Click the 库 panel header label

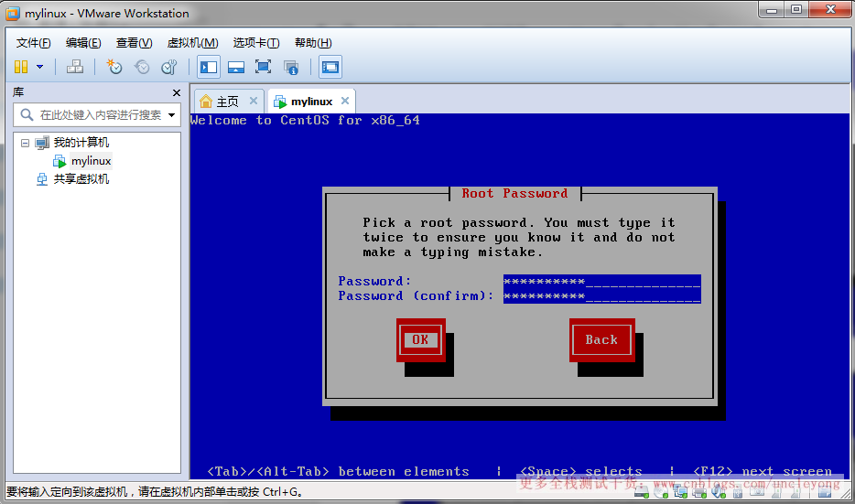point(18,92)
